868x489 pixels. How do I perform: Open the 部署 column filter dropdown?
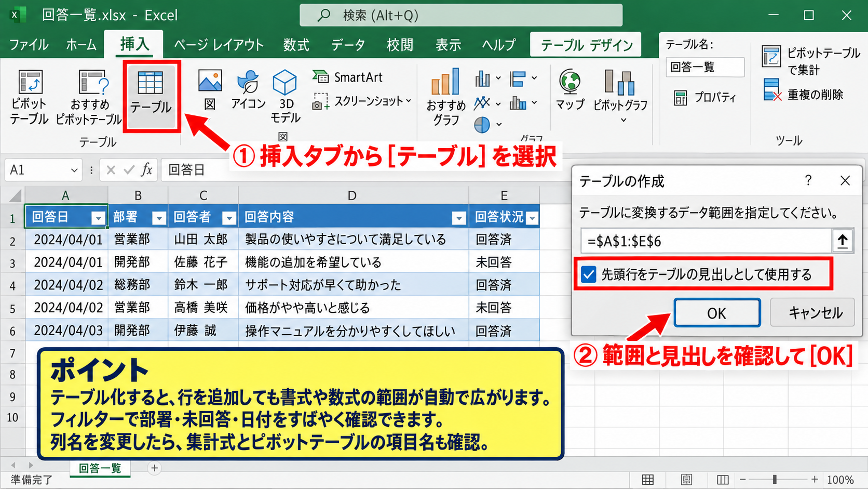click(x=159, y=218)
